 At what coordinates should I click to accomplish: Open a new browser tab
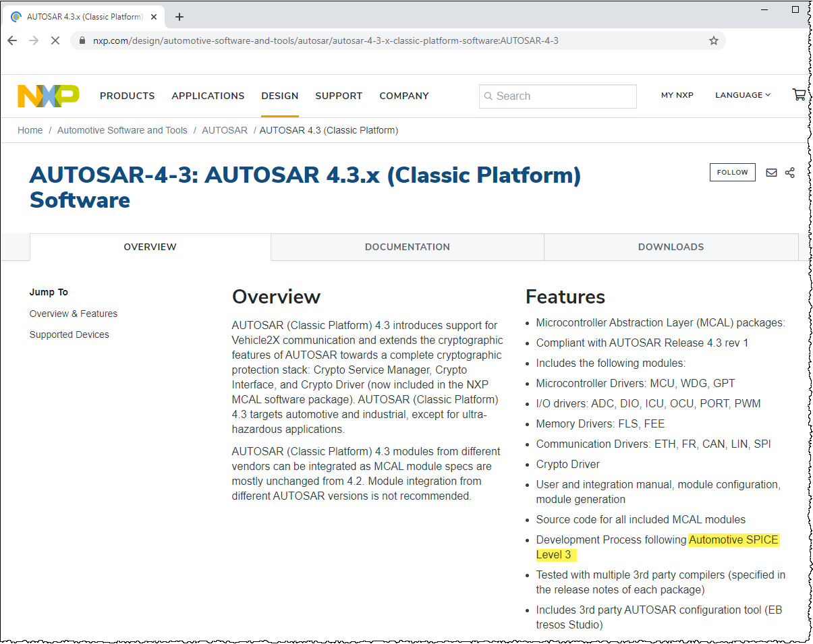[179, 16]
